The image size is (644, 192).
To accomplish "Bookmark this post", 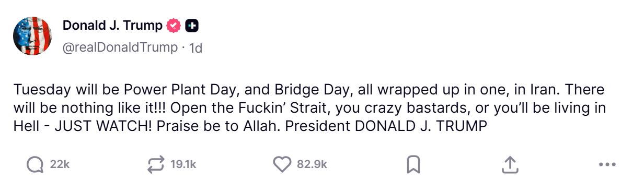I will pyautogui.click(x=413, y=165).
